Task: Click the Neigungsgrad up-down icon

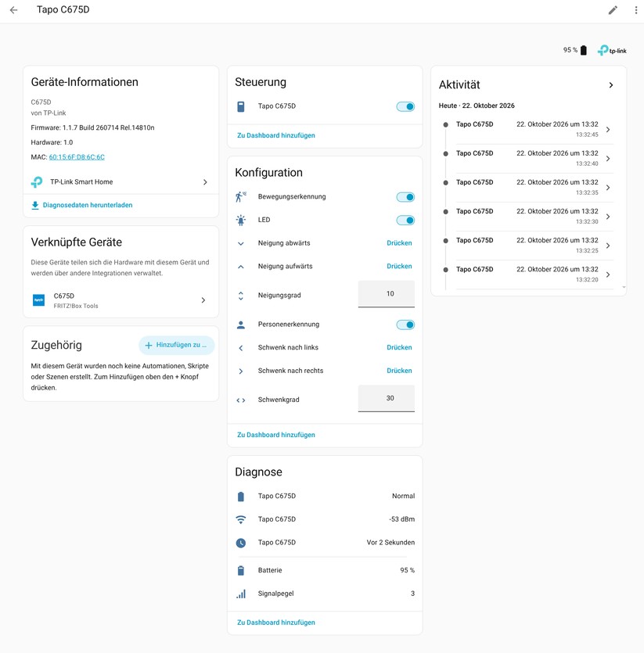Action: (240, 296)
